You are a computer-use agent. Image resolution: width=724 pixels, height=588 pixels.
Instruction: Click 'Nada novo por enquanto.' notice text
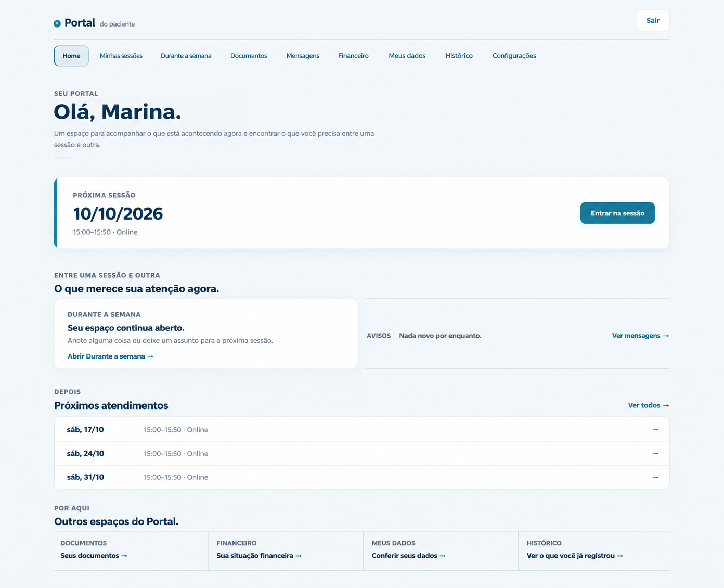tap(440, 336)
